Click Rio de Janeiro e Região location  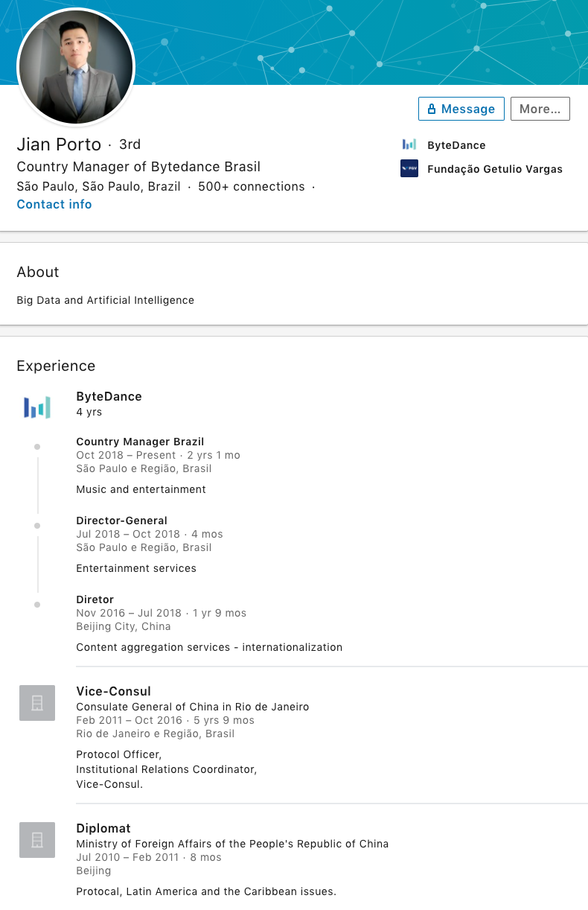pos(155,734)
